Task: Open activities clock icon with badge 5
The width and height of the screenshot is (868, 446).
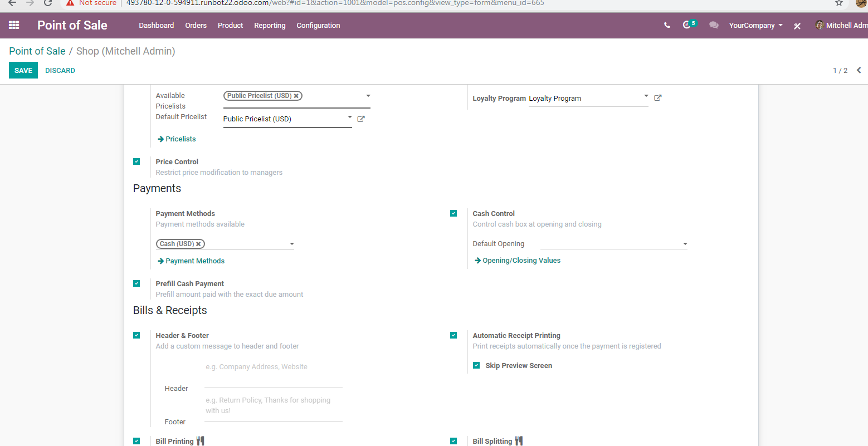Action: click(689, 24)
